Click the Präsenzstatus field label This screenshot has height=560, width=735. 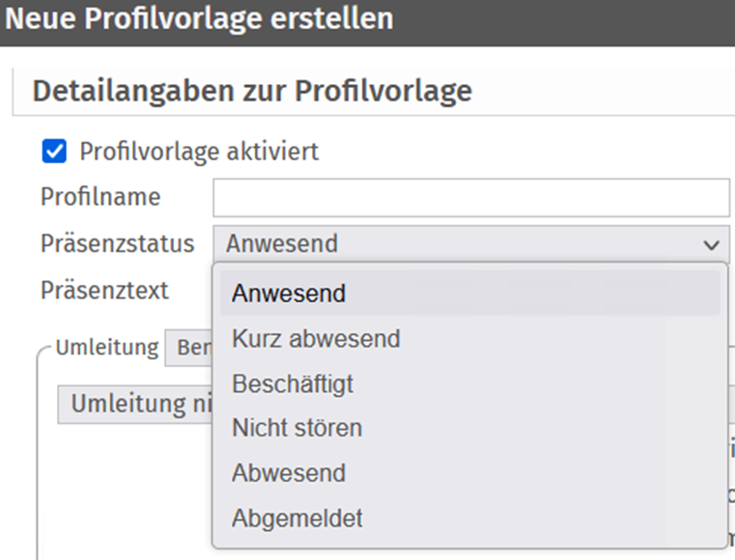pos(117,243)
